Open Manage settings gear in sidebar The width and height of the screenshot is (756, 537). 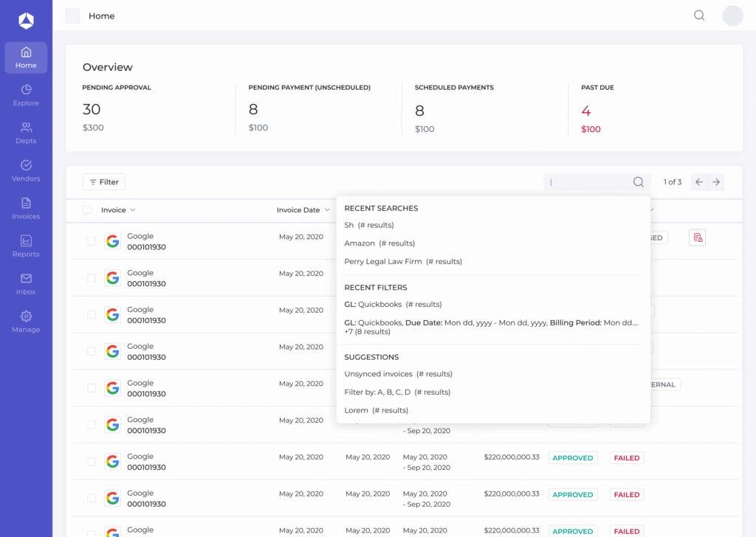[x=26, y=316]
